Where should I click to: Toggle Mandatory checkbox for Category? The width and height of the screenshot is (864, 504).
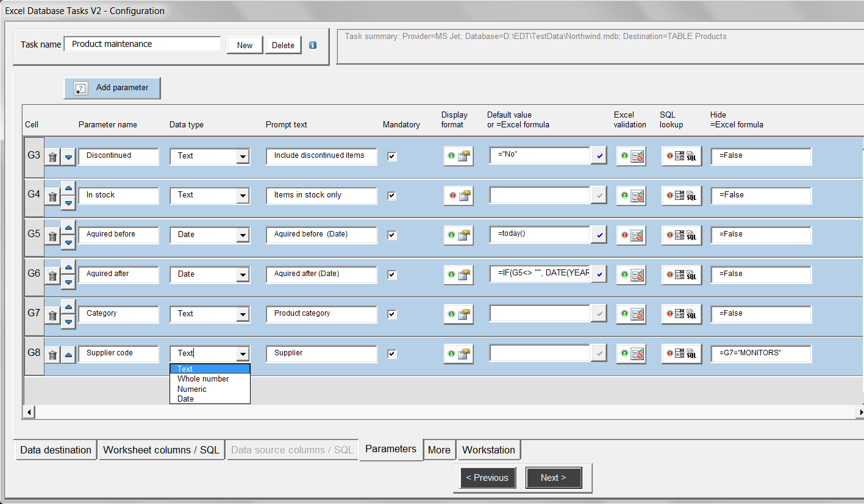coord(392,314)
